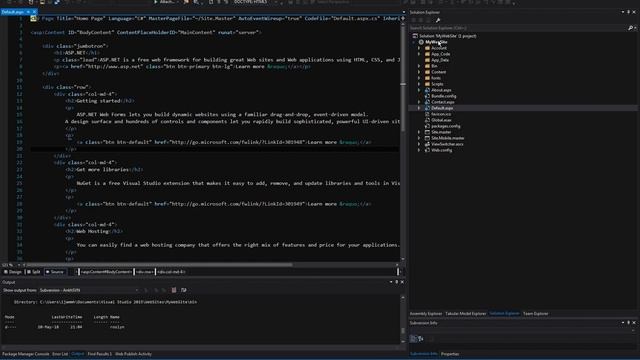Switch to Assembly Explorer tab
The width and height of the screenshot is (640, 360).
click(x=426, y=314)
